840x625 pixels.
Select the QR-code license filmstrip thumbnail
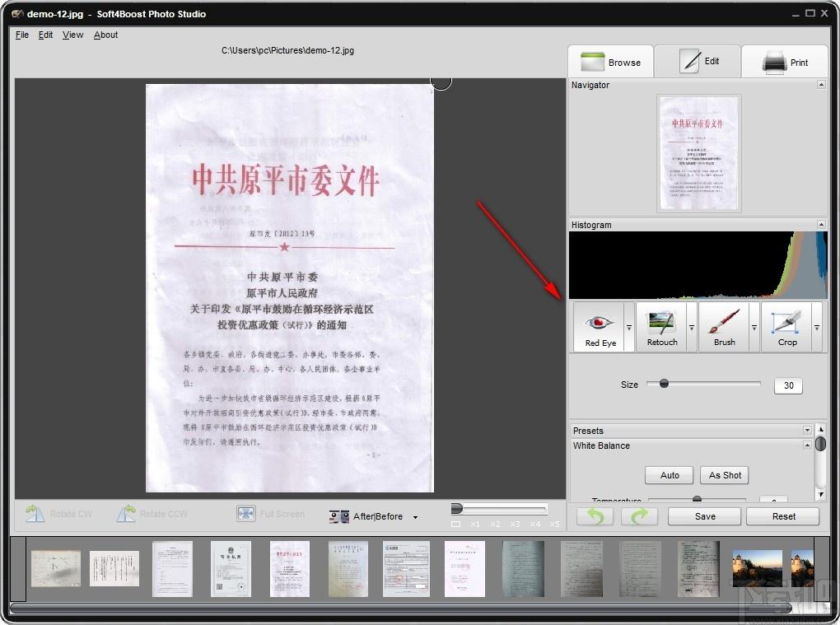point(231,569)
